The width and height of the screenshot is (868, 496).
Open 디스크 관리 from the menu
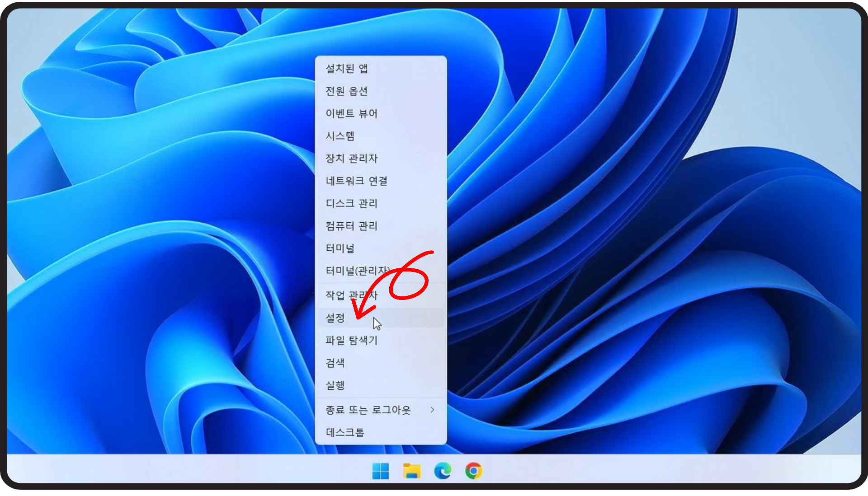(351, 203)
